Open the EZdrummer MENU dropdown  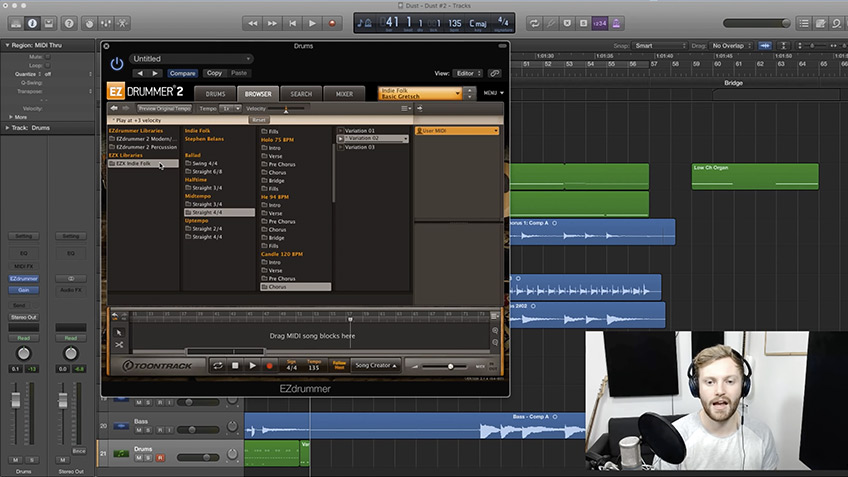point(493,93)
